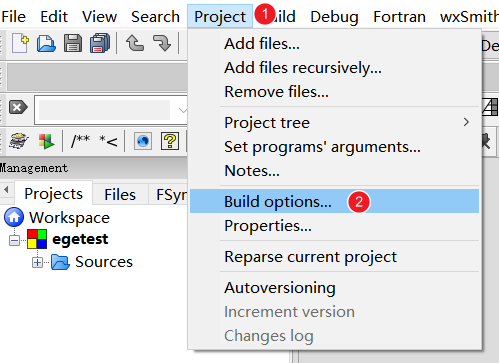
Task: Open the File menu
Action: coord(13,17)
